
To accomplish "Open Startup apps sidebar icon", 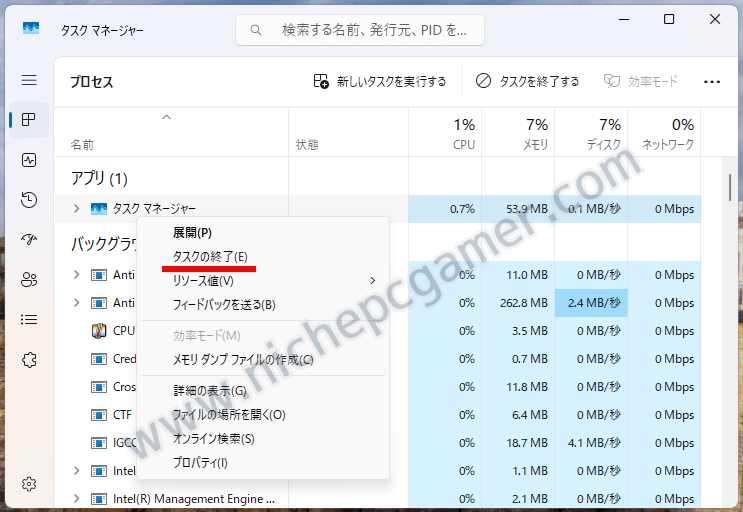I will pos(29,239).
